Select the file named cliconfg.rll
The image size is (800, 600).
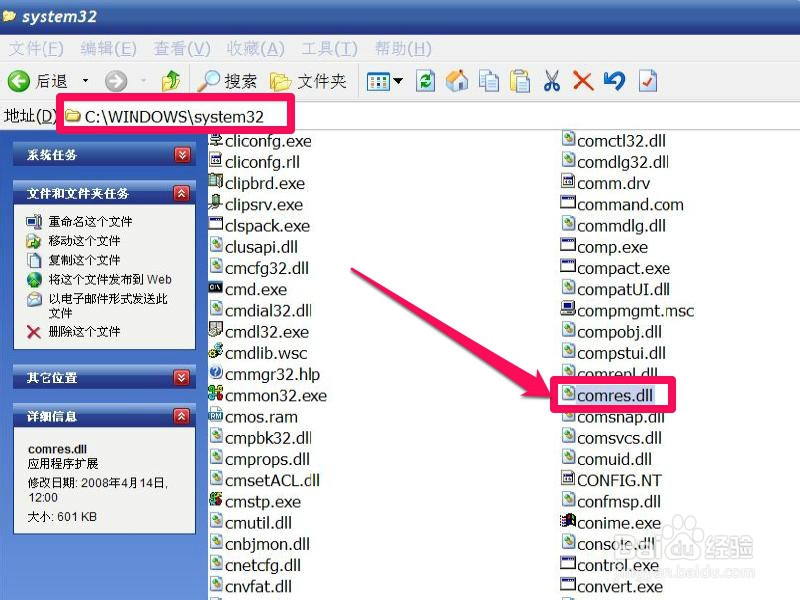(262, 162)
